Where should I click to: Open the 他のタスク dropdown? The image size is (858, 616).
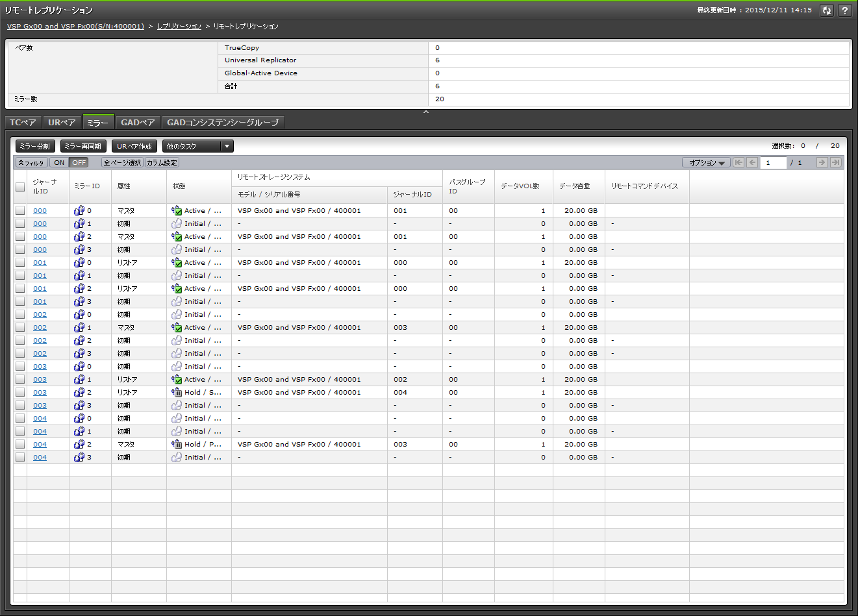coord(197,147)
